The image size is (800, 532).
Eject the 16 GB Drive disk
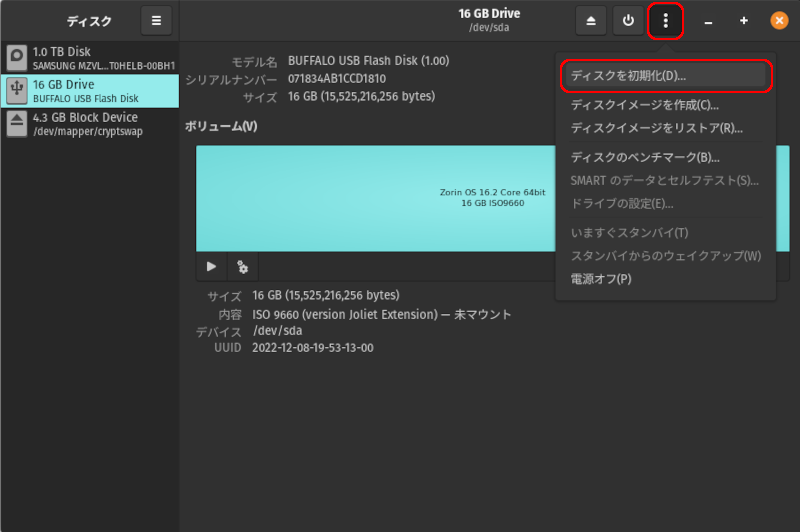coord(591,21)
